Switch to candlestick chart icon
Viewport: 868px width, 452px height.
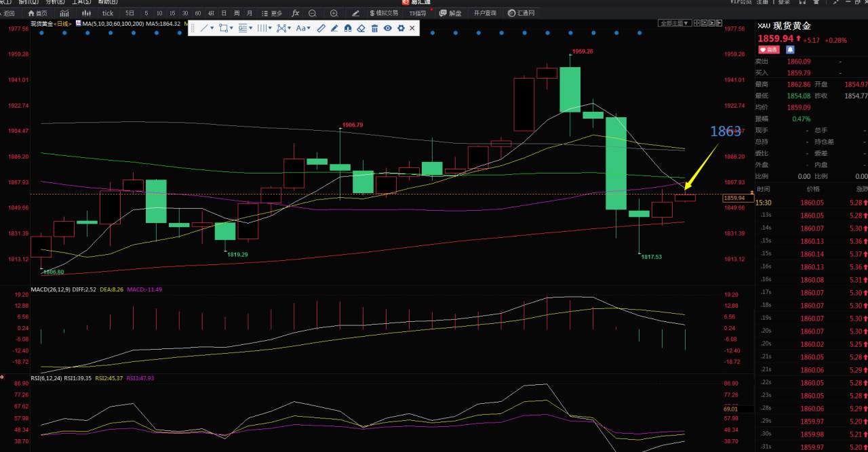86,13
